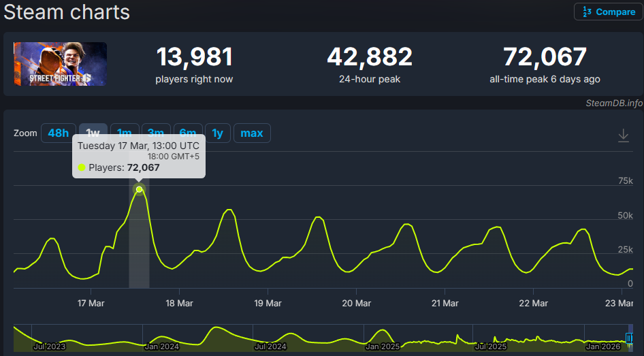644x356 pixels.
Task: Click the Street Fighter 6 game thumbnail
Action: coord(60,64)
